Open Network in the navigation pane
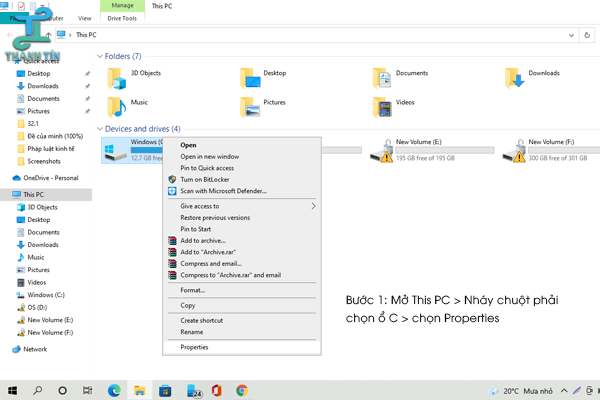 (x=35, y=349)
